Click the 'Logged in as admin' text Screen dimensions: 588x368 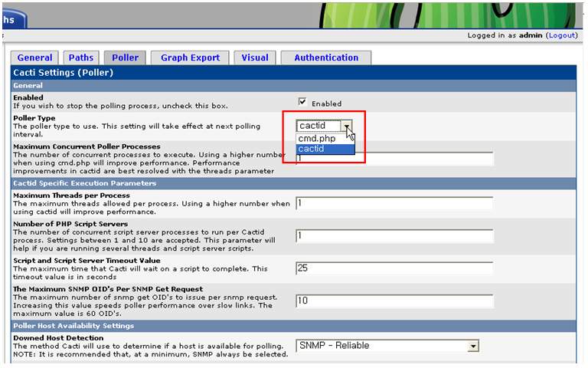[x=505, y=35]
